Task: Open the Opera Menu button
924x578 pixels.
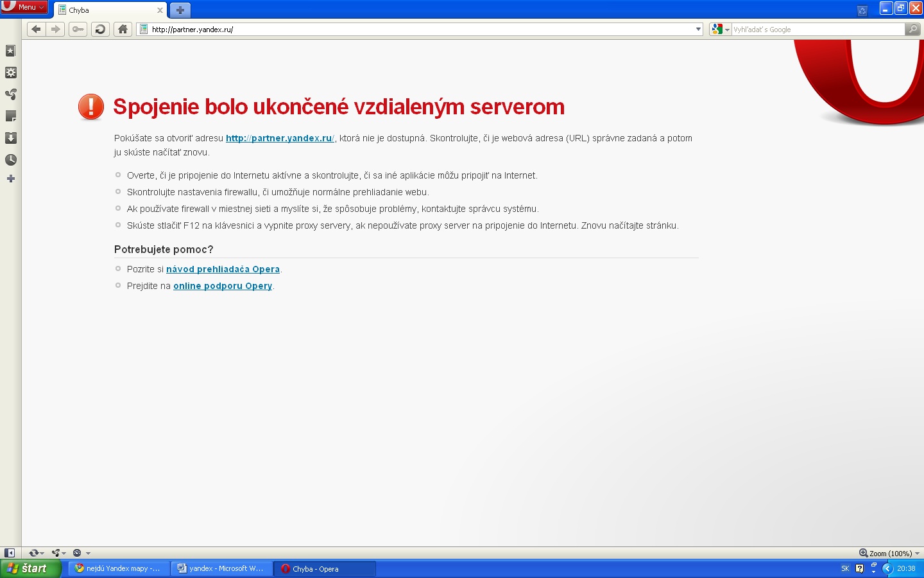Action: [x=24, y=7]
